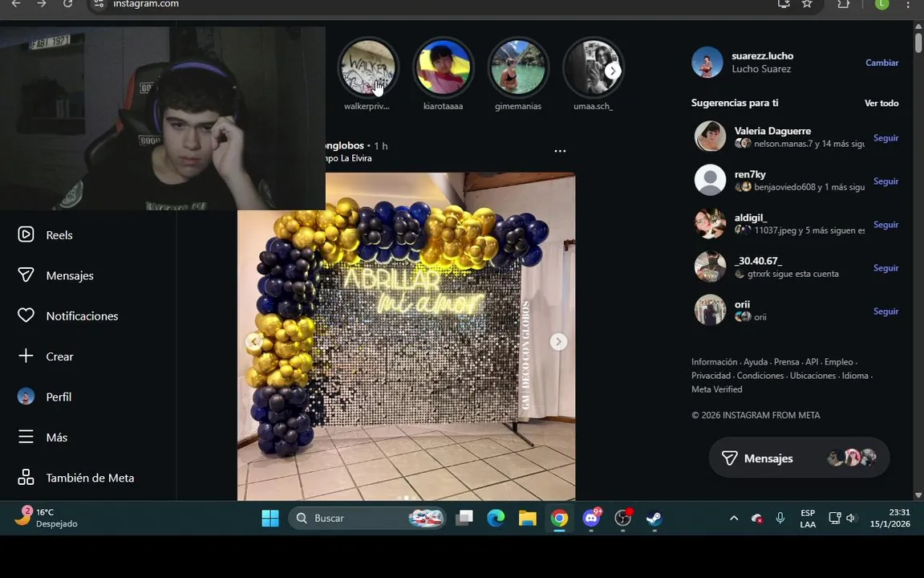This screenshot has height=578, width=924.
Task: Open Notificaciones heart icon
Action: pos(26,315)
